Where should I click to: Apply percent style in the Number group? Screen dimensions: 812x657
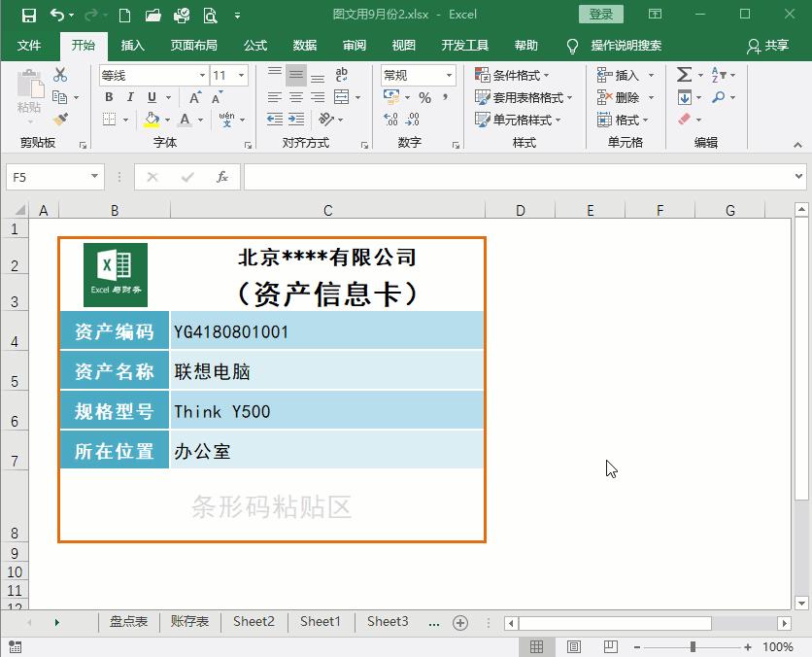pos(424,97)
